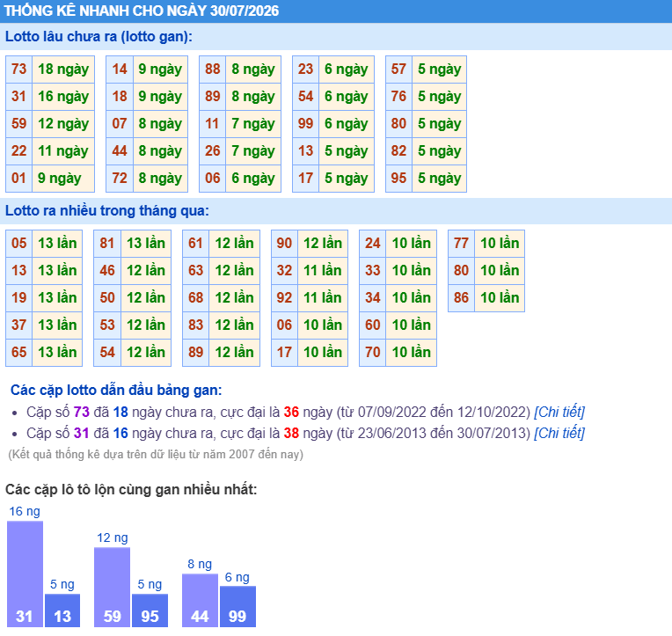Viewport: 672px width, 636px height.
Task: Click the blue bar labeled 99
Action: [237, 606]
